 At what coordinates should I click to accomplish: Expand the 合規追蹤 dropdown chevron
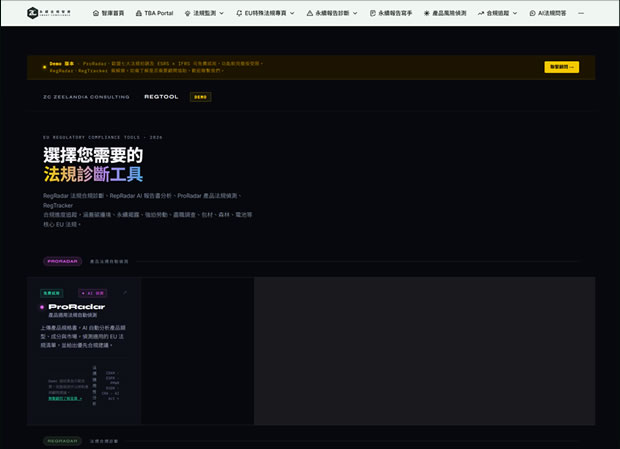(x=515, y=13)
